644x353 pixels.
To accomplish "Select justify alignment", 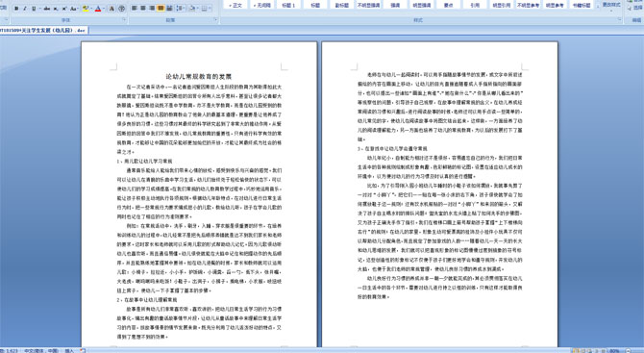I will click(x=161, y=9).
